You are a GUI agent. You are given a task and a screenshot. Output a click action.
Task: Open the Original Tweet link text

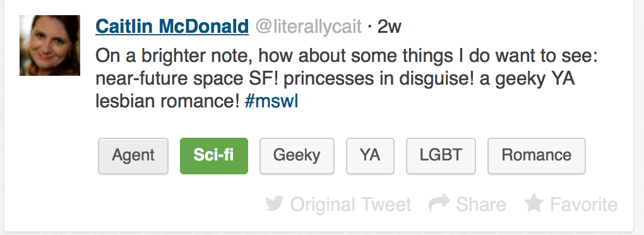click(350, 205)
